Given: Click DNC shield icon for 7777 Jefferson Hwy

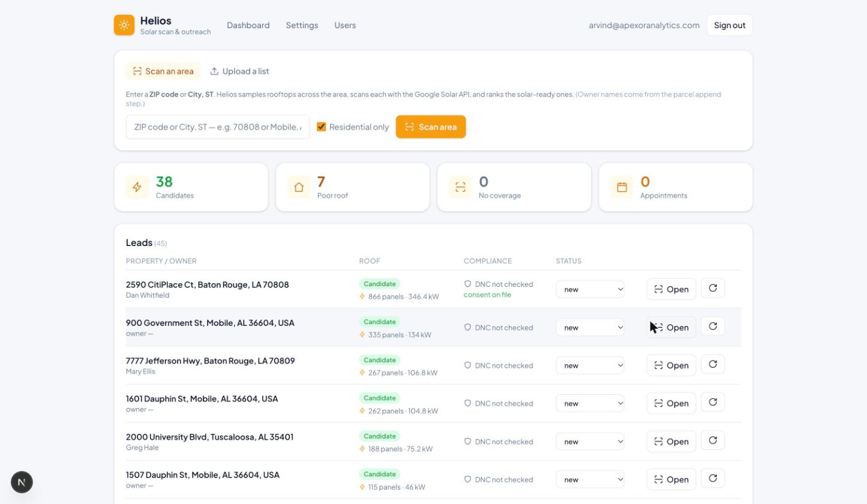Looking at the screenshot, I should point(467,365).
